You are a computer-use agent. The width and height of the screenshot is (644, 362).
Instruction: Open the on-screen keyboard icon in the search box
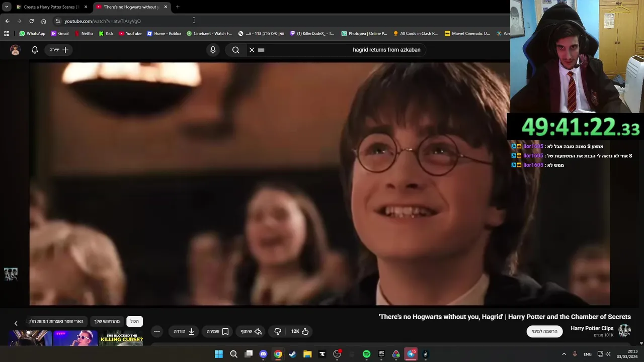coord(261,50)
